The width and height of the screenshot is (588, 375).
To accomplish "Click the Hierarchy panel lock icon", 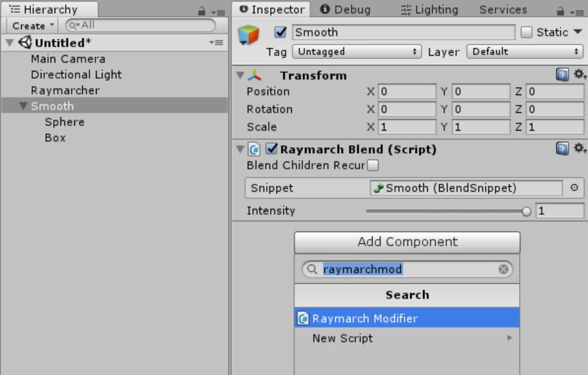I will coord(202,11).
